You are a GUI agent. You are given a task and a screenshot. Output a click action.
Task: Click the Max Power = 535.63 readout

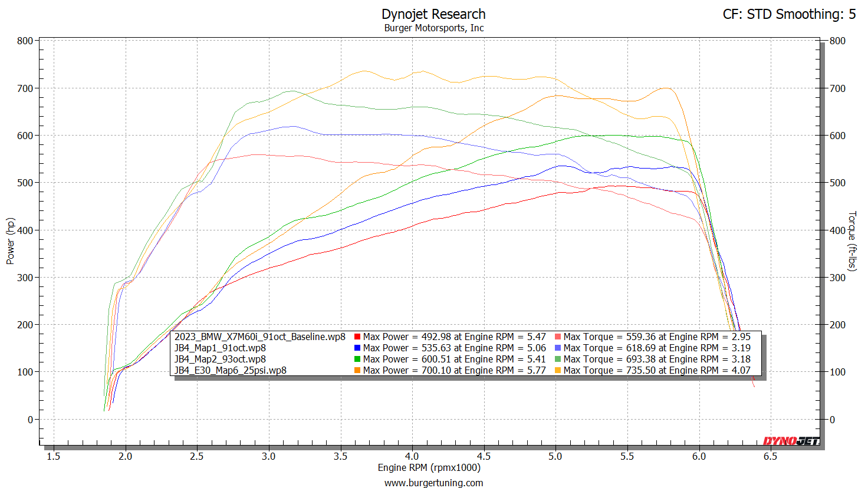coord(455,348)
